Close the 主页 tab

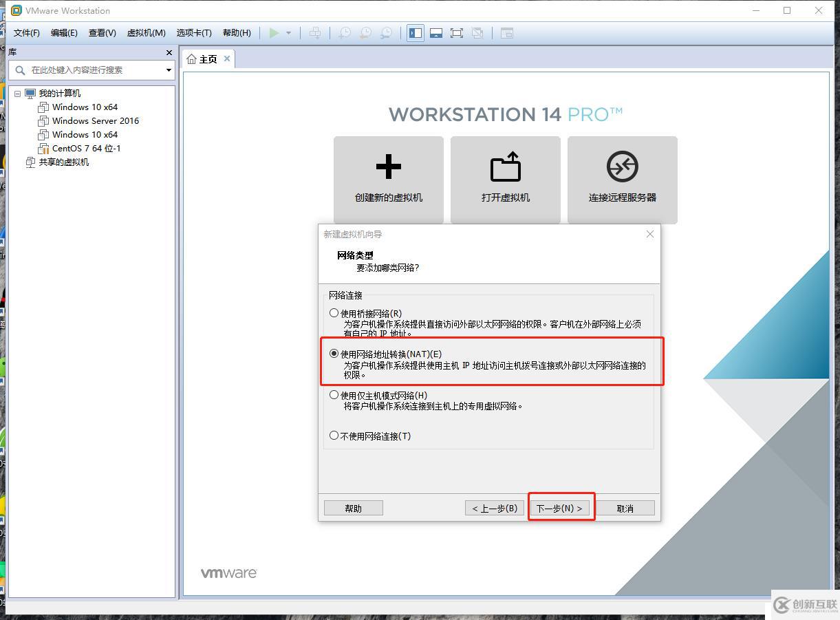[x=227, y=59]
